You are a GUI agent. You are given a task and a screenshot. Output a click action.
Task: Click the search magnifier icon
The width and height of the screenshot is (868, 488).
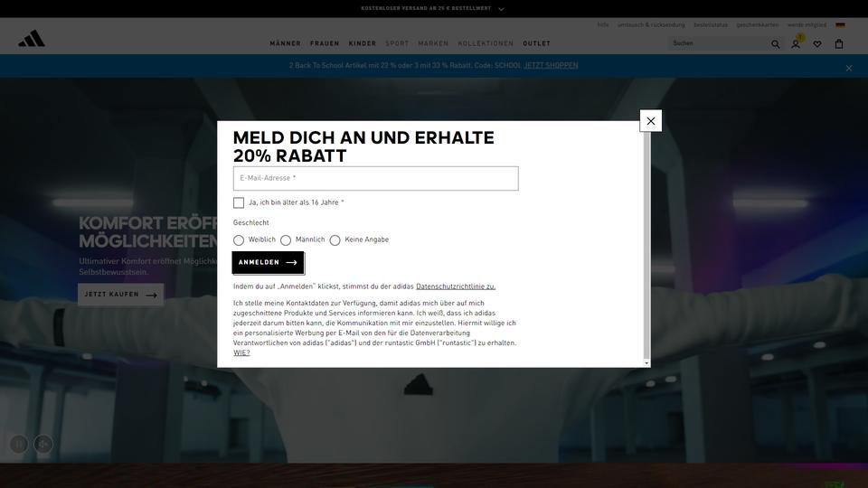pos(775,43)
